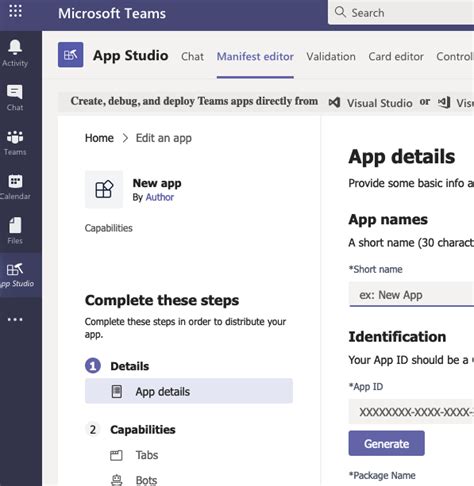Open Files in the left sidebar
The height and width of the screenshot is (486, 474).
15,231
